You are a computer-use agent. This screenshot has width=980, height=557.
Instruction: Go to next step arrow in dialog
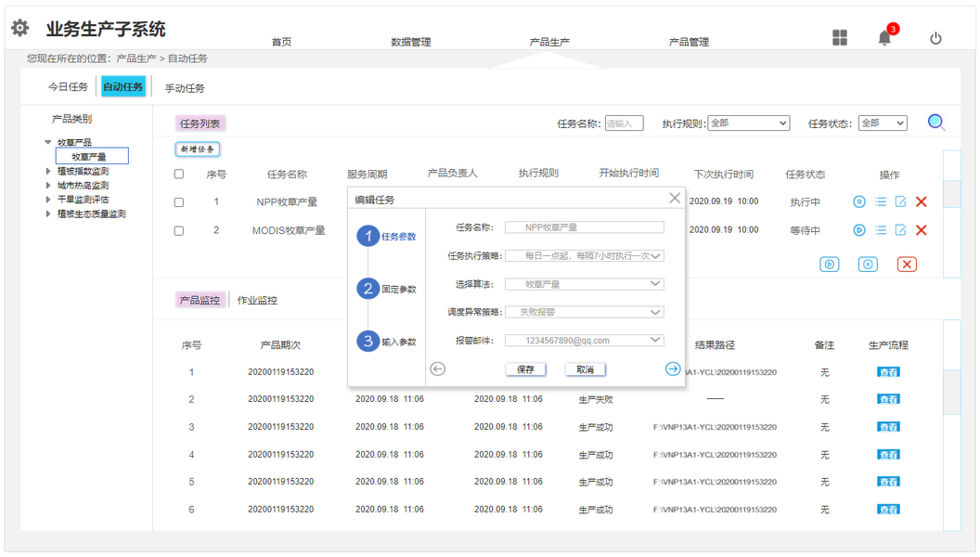click(673, 369)
